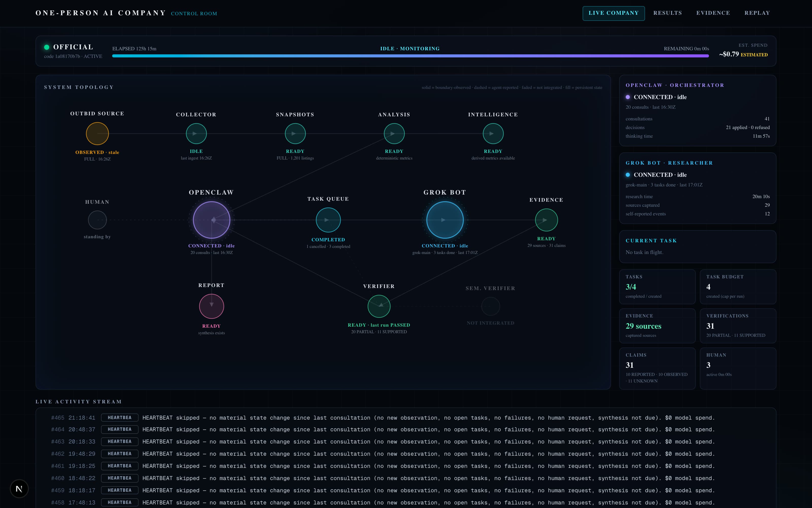Click '1 cancelled · 3 completed' under Task Queue
Image resolution: width=812 pixels, height=508 pixels.
pos(328,246)
